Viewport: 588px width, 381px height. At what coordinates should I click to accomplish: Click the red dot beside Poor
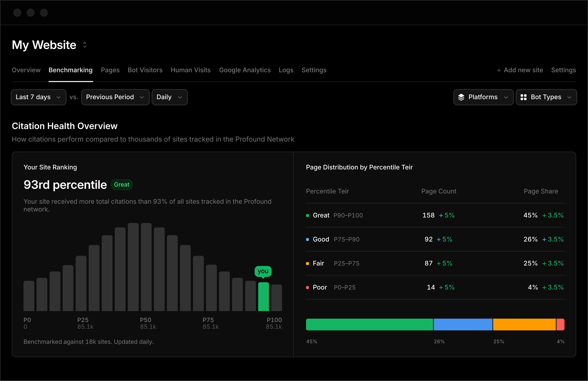[308, 287]
